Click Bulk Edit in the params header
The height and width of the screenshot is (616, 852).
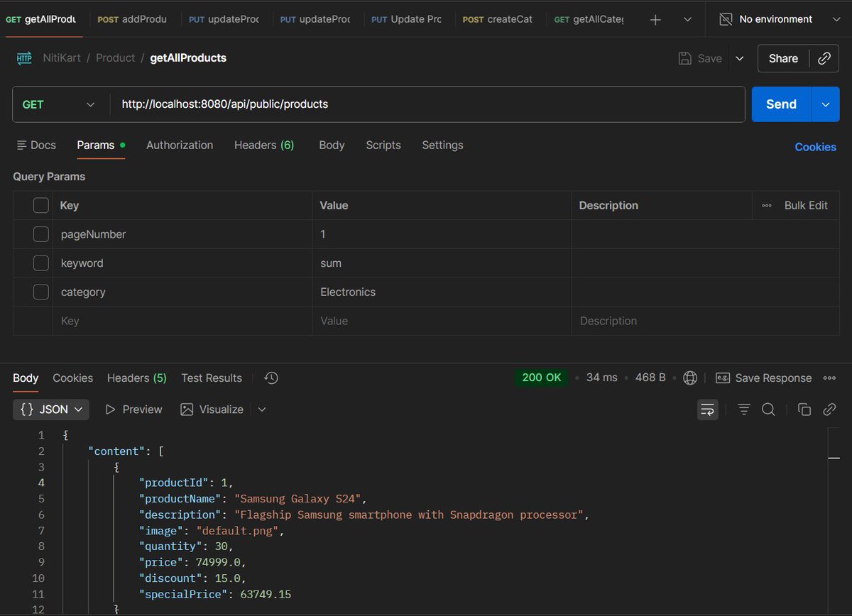coord(806,205)
